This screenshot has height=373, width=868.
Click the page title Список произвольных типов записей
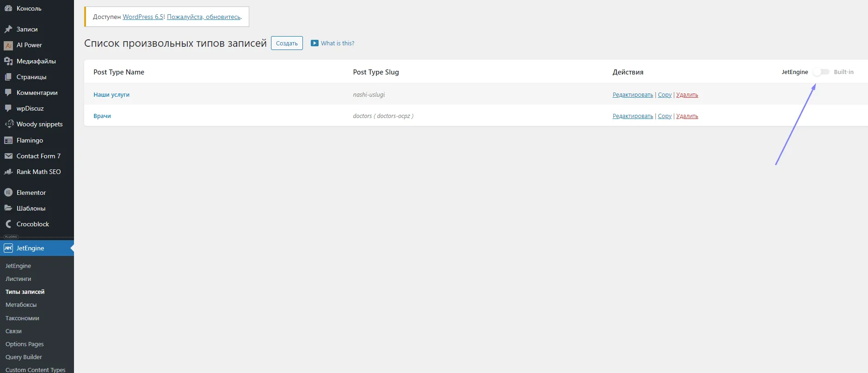[175, 43]
